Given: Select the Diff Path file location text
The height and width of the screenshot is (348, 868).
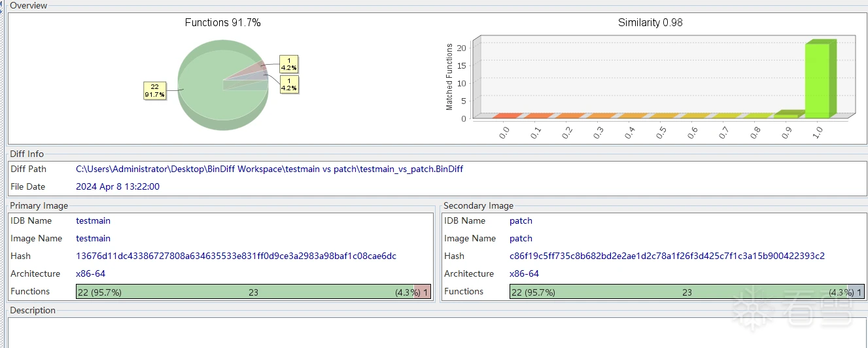Looking at the screenshot, I should (269, 169).
